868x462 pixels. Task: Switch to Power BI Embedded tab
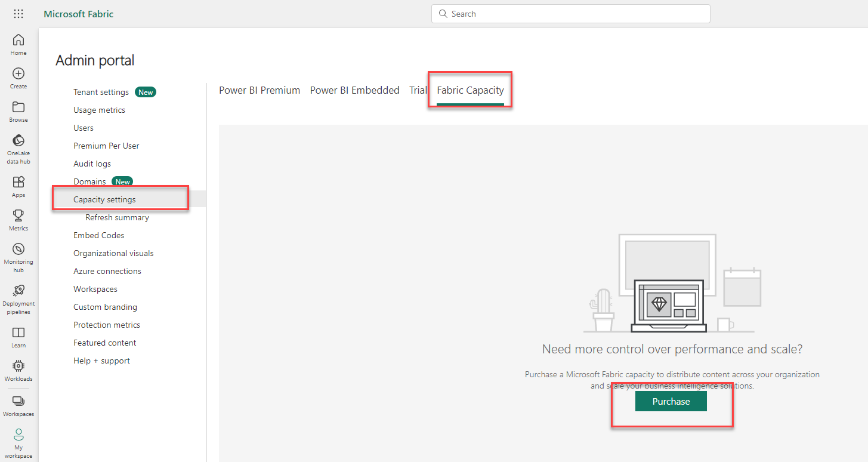click(354, 90)
